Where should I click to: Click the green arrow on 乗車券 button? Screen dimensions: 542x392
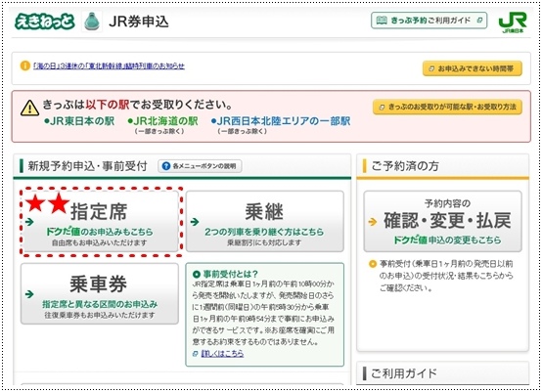pos(29,294)
